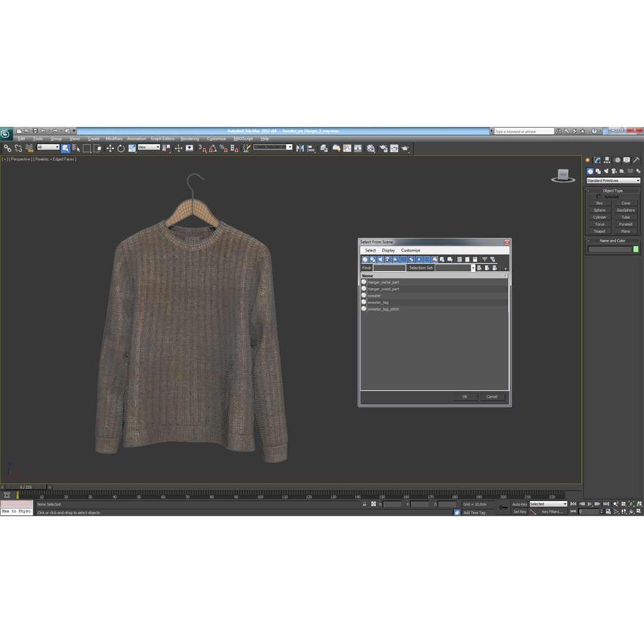This screenshot has width=644, height=644.
Task: Choose the Rectangular Selection Region tool
Action: [86, 148]
